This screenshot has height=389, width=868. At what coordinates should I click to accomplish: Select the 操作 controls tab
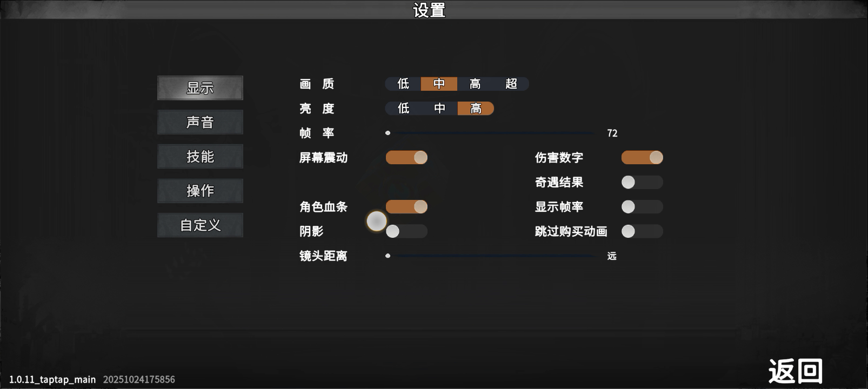pyautogui.click(x=200, y=191)
